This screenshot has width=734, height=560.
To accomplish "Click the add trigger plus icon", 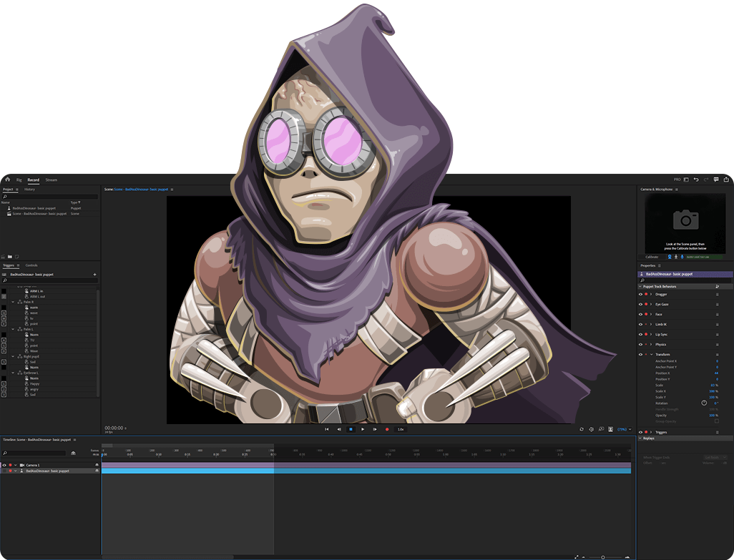I will pos(94,274).
